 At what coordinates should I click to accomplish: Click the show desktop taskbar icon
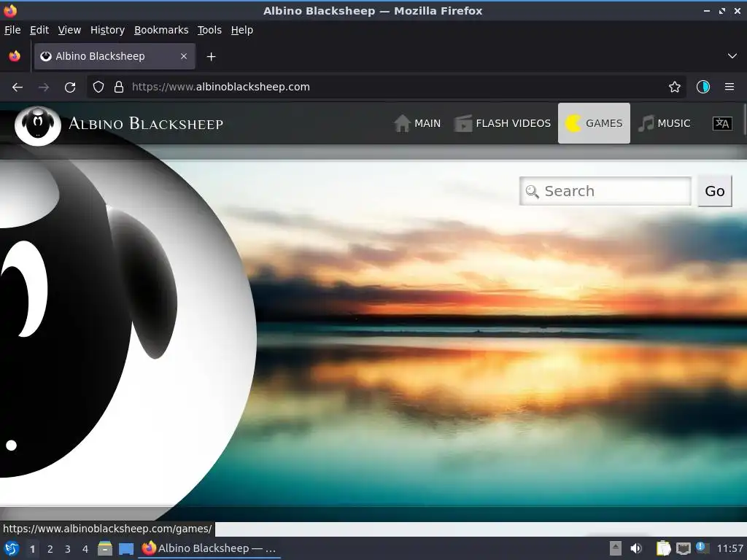125,548
